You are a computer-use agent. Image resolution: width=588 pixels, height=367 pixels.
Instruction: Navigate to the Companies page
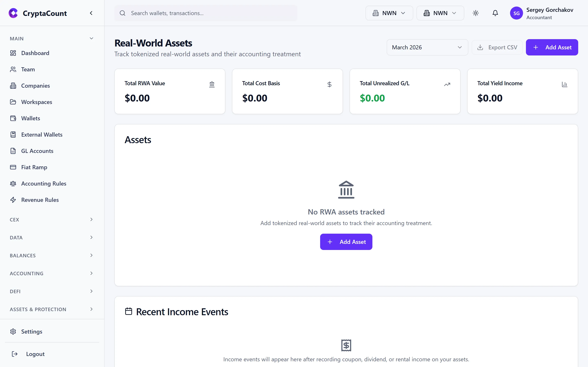(36, 86)
